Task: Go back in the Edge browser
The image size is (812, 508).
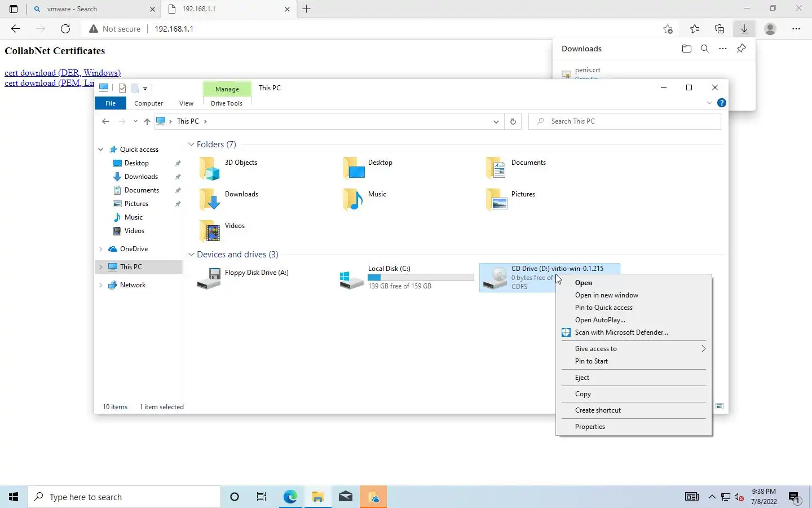Action: pyautogui.click(x=16, y=29)
